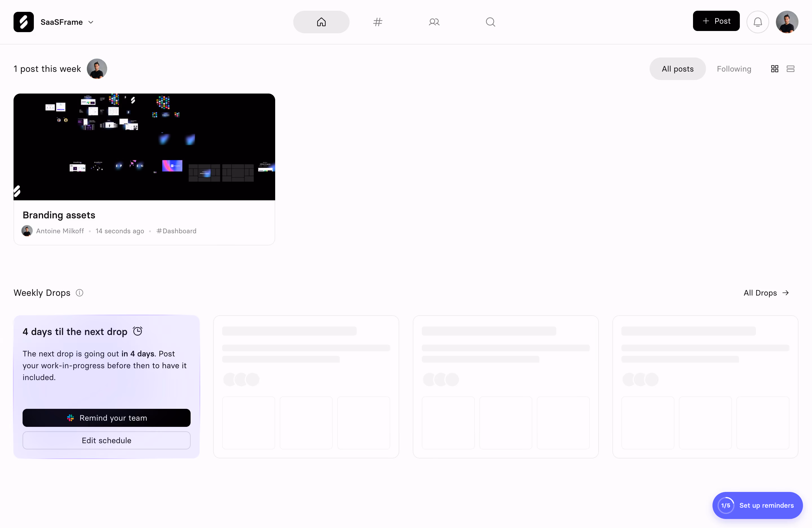Click Edit schedule button
This screenshot has width=812, height=528.
(x=107, y=440)
